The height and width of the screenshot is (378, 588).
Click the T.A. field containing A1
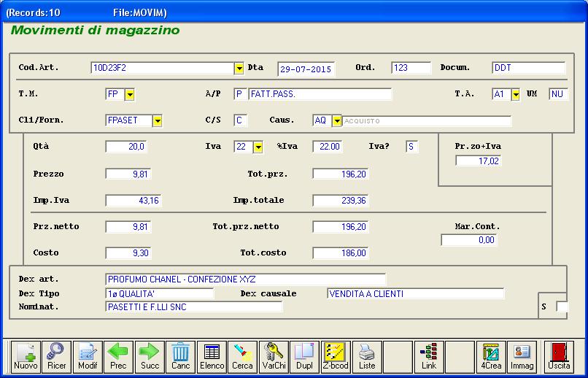502,94
